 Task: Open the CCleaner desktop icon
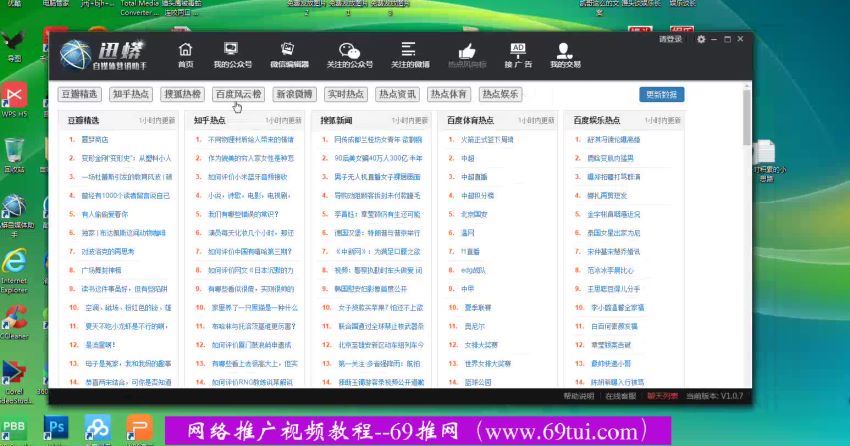pos(14,322)
